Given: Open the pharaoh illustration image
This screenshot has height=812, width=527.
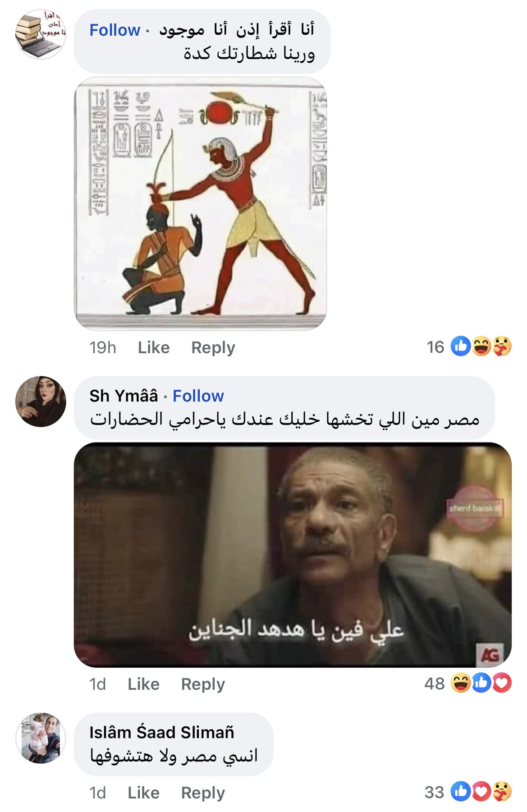Looking at the screenshot, I should click(x=200, y=203).
